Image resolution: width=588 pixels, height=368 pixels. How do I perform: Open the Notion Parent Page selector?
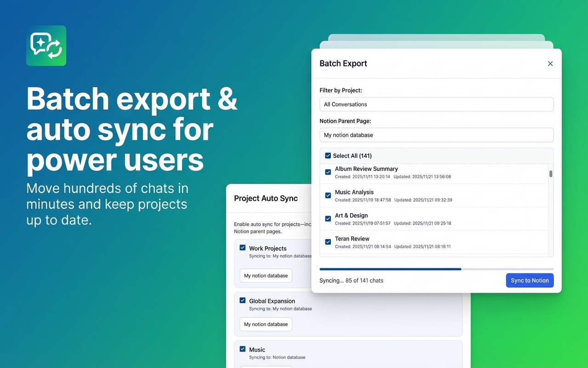coord(436,135)
